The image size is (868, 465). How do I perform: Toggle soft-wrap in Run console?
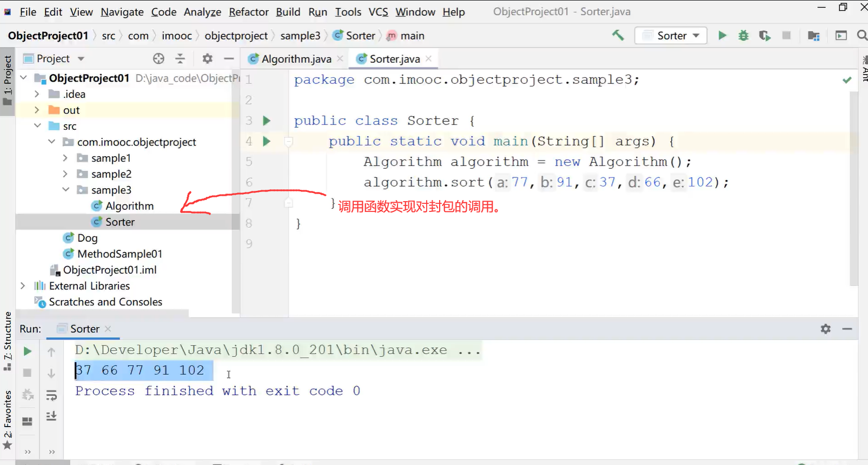coord(51,395)
